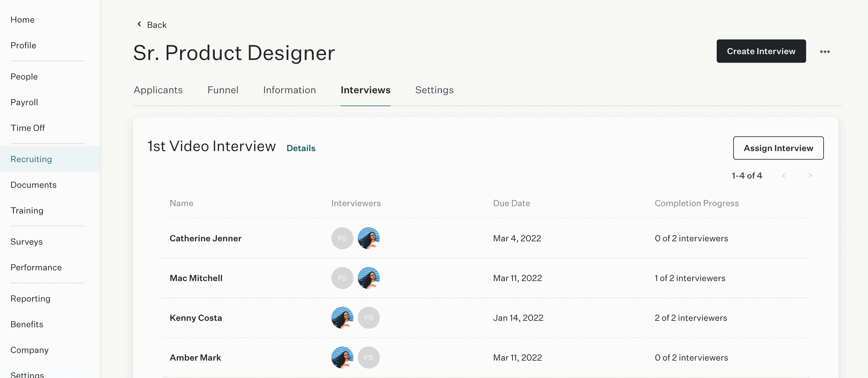
Task: Click Catherine Jenner's photo interviewer avatar
Action: pos(369,238)
